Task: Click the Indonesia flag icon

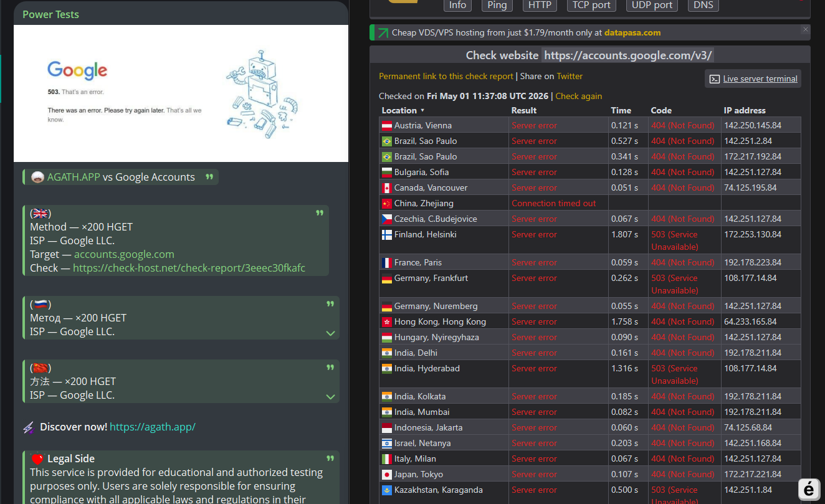Action: (x=387, y=427)
